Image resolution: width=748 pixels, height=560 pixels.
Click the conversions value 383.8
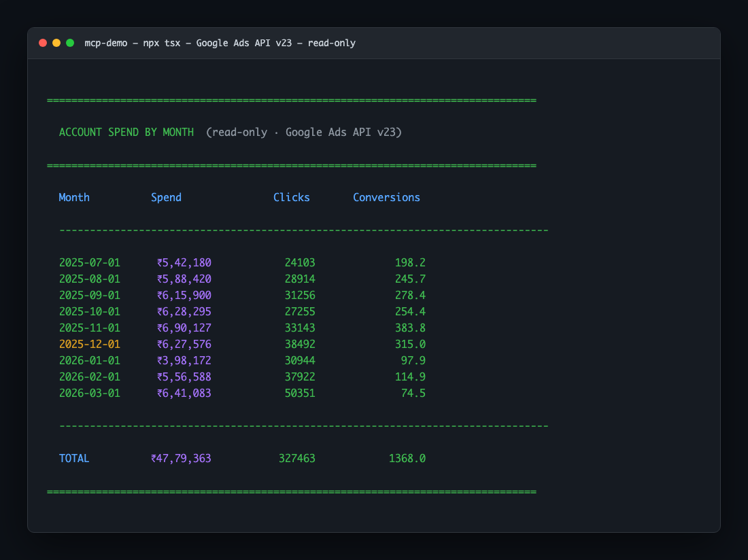point(410,328)
